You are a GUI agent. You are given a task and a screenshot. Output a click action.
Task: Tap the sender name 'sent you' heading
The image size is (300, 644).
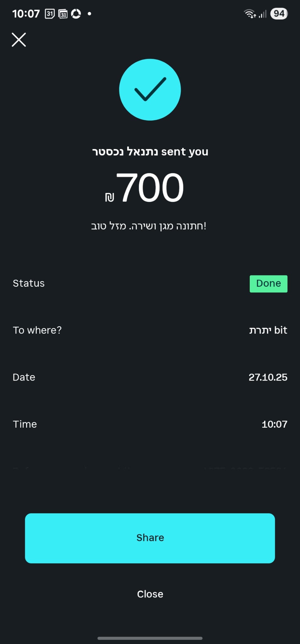[150, 152]
